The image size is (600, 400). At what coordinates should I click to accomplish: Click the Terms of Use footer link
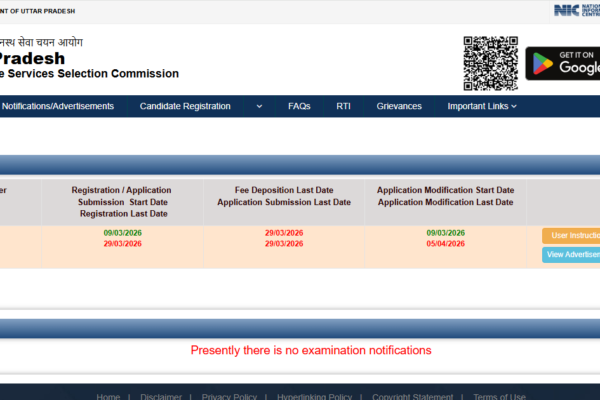tap(499, 396)
